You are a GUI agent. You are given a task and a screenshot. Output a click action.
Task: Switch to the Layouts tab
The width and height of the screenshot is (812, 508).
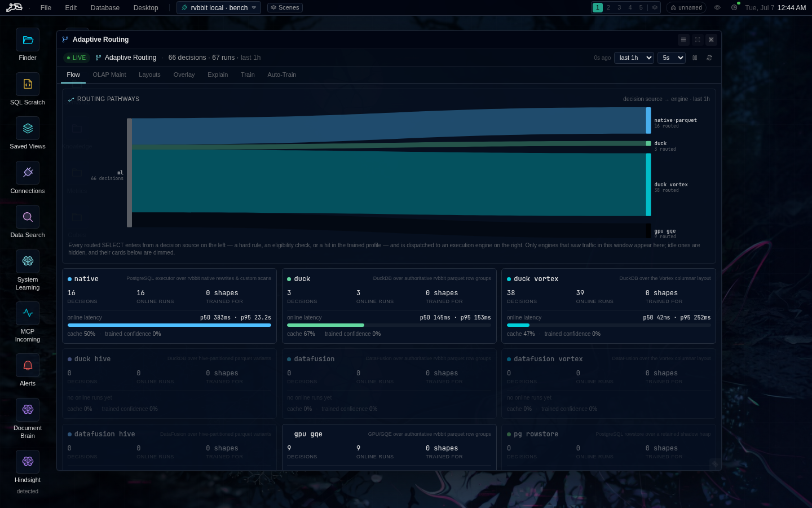149,75
